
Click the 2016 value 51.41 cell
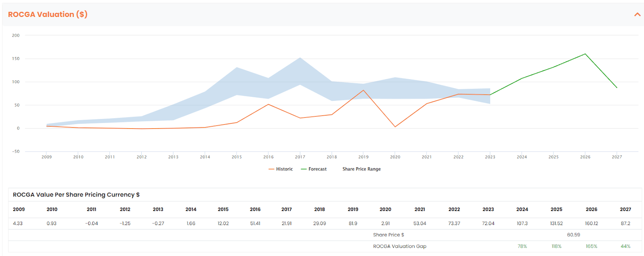click(x=255, y=223)
